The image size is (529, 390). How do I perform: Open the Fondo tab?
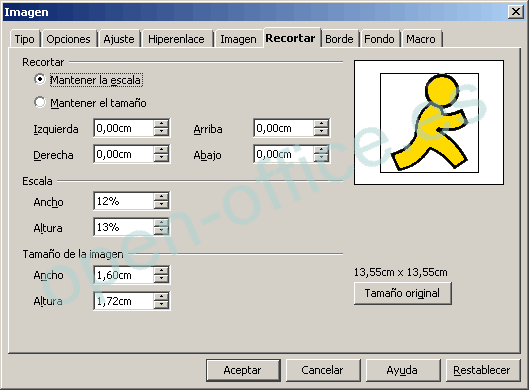click(379, 39)
